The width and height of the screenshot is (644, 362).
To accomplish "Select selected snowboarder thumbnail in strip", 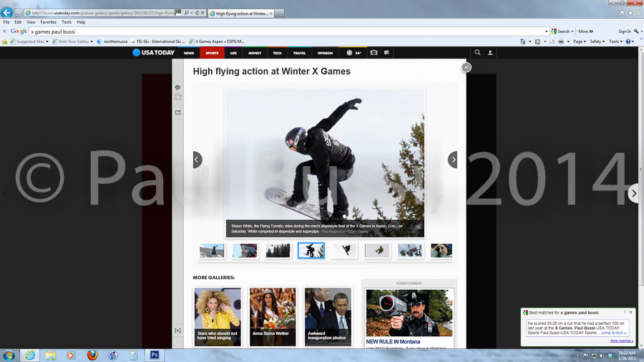I will (x=311, y=250).
